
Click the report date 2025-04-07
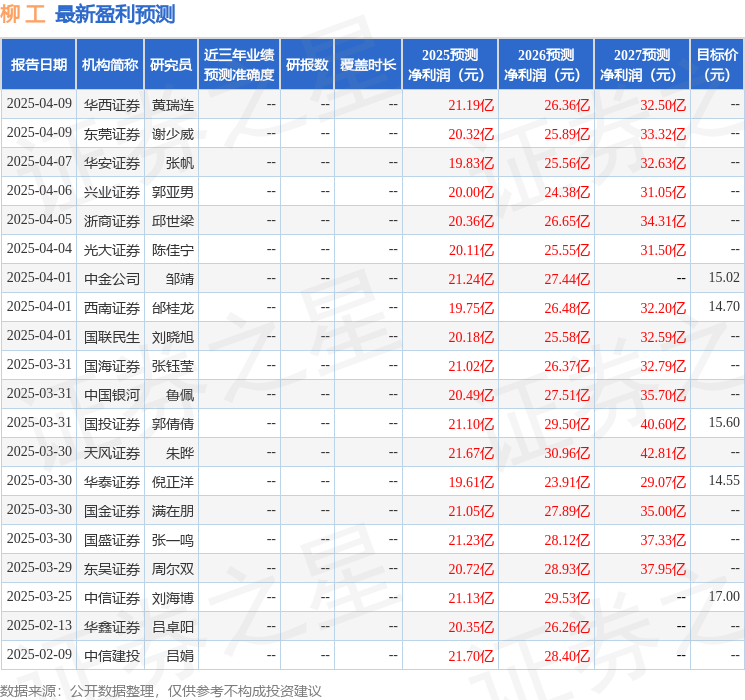click(x=39, y=162)
